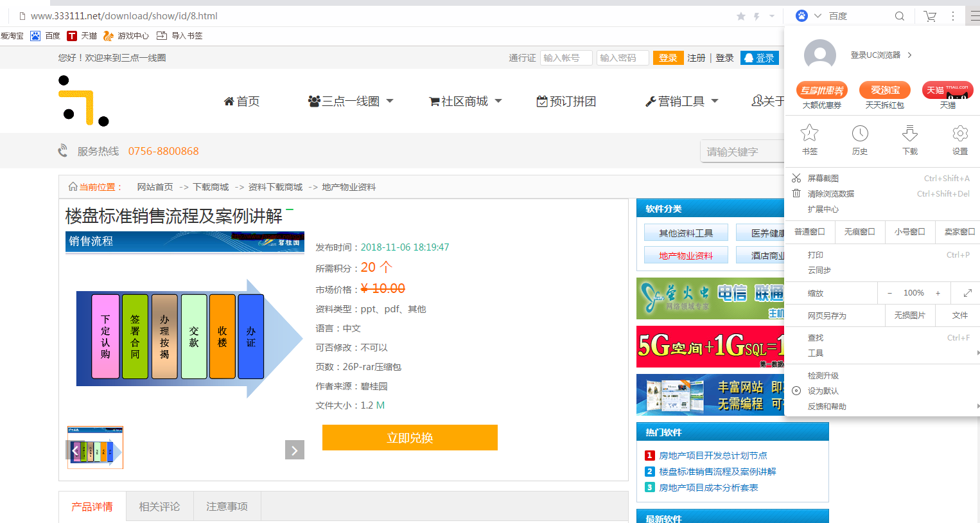Click the fullscreen expand icon beside zoom
This screenshot has width=980, height=523.
(967, 293)
